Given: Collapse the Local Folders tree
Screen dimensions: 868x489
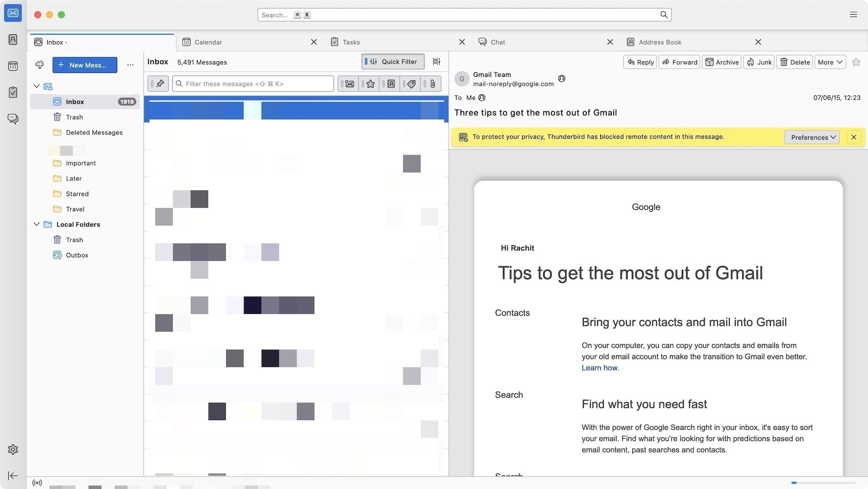Looking at the screenshot, I should 37,224.
